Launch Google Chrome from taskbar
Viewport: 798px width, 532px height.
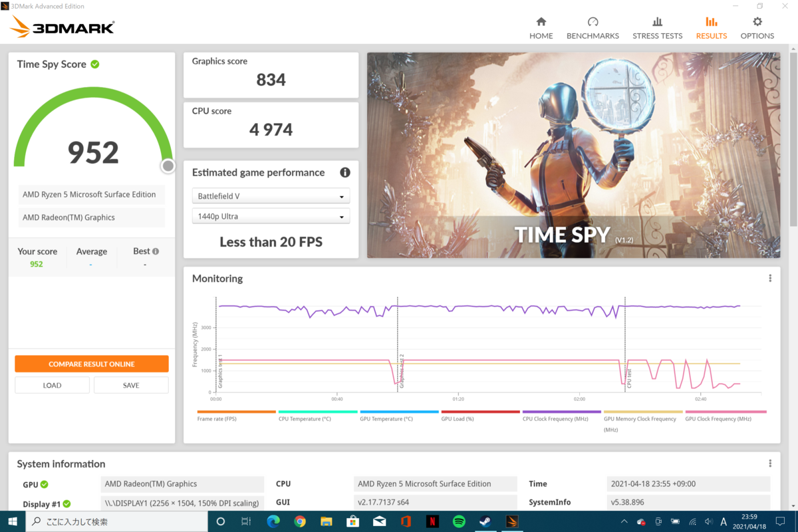(300, 522)
